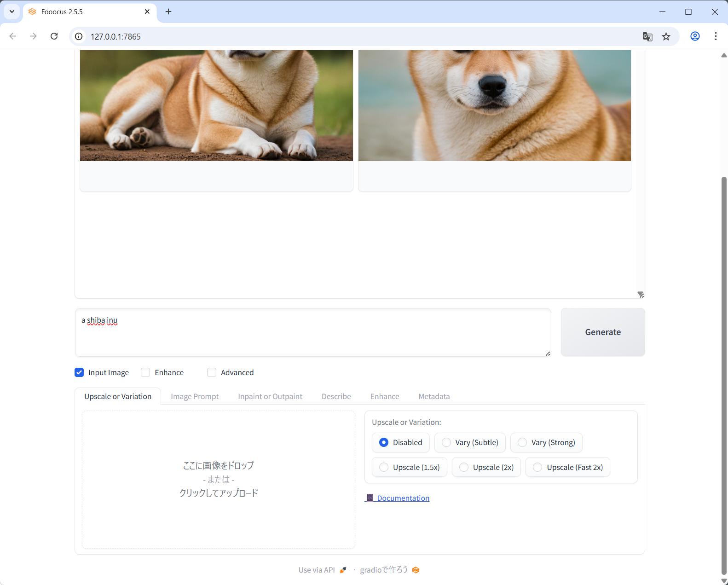The width and height of the screenshot is (728, 585).
Task: Enable the Advanced checkbox
Action: tap(212, 372)
